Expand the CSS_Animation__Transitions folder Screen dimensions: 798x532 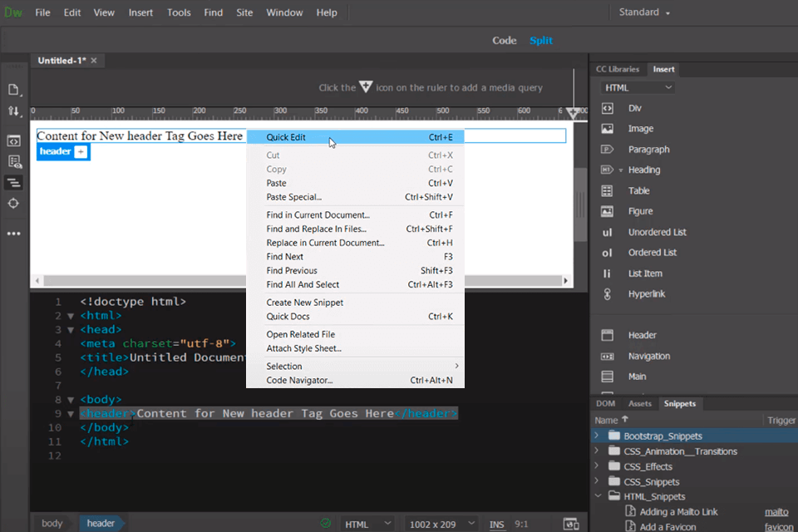coord(597,451)
